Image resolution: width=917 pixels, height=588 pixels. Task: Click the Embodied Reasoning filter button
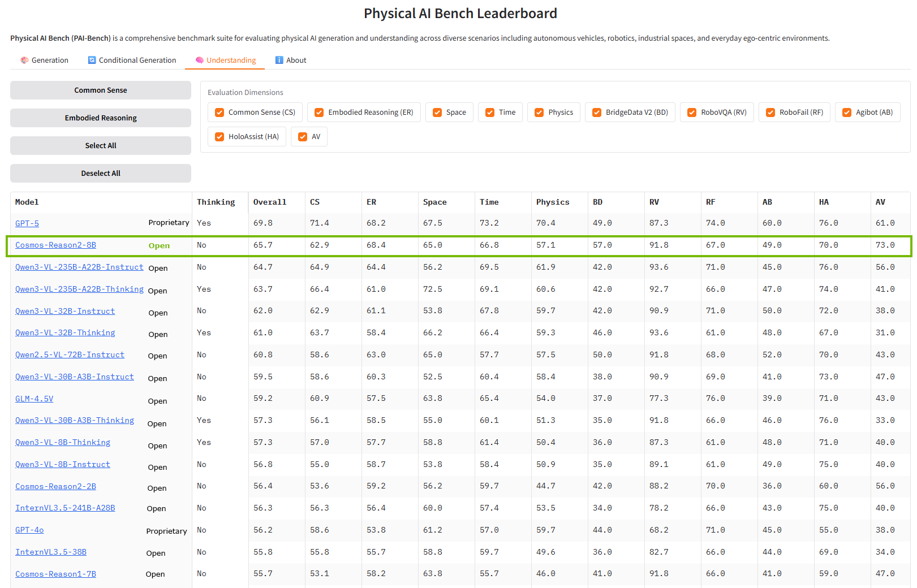pos(100,118)
